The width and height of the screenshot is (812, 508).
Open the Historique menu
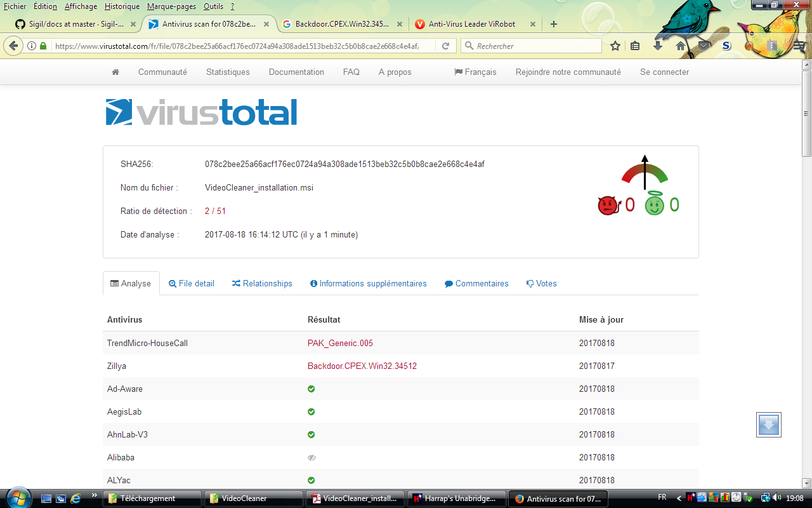(122, 6)
